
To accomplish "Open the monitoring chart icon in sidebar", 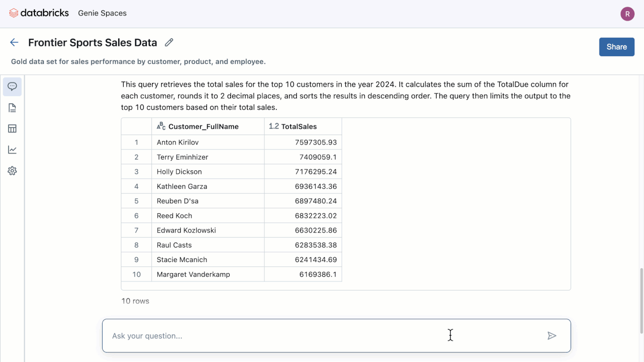I will [12, 149].
